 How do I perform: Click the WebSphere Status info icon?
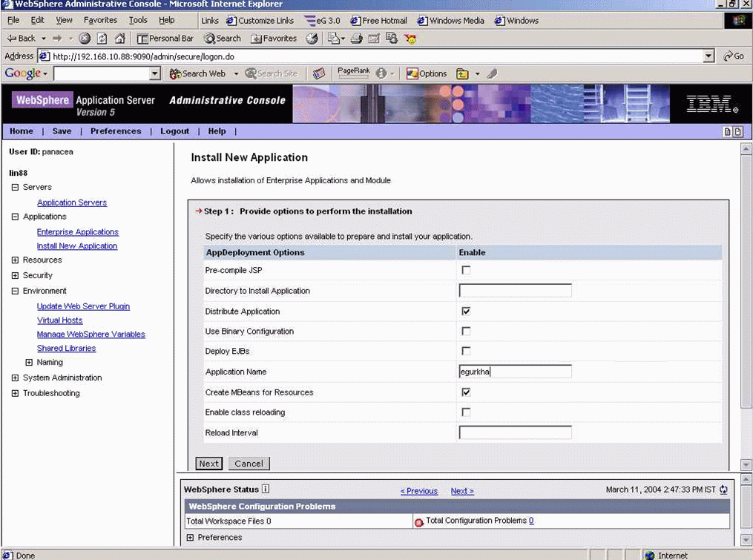266,489
